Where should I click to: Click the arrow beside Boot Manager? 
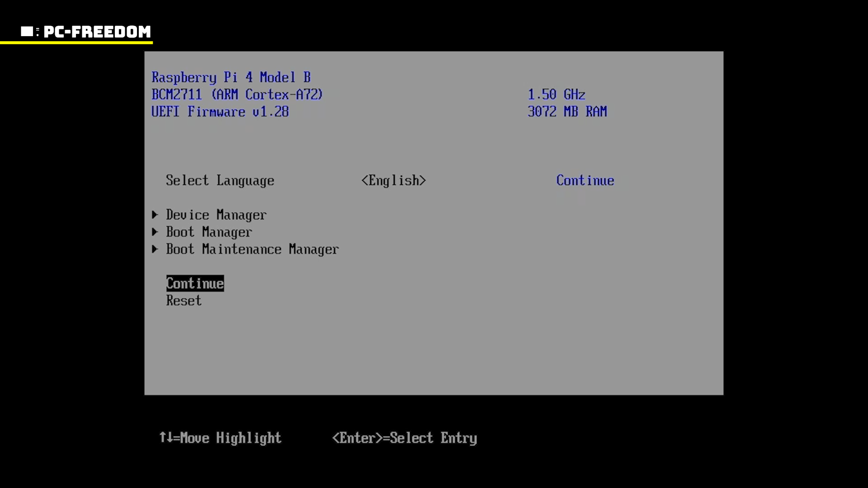[x=155, y=232]
